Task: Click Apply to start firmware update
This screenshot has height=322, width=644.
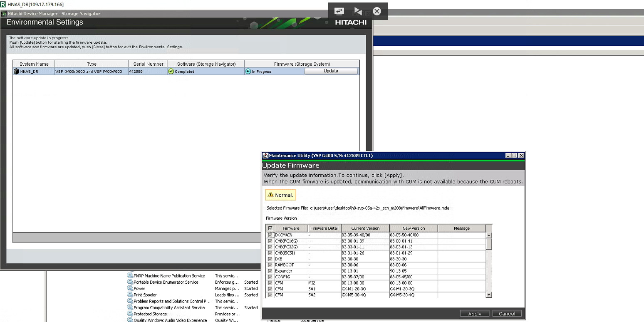Action: tap(475, 314)
